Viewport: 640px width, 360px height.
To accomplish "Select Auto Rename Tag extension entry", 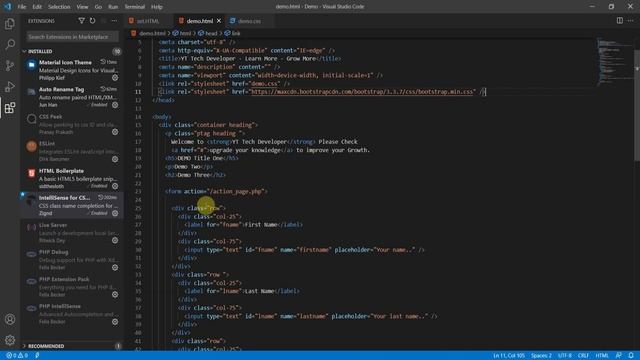I will [72, 97].
